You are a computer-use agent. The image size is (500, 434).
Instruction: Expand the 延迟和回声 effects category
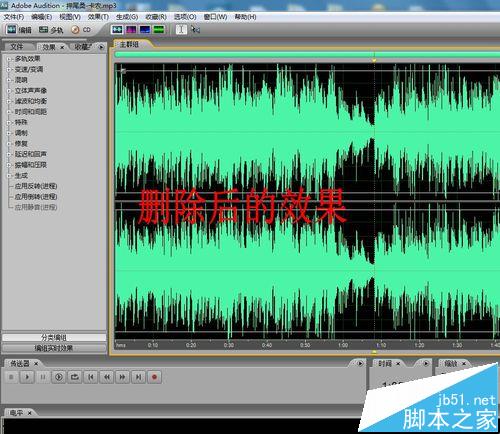(9, 154)
